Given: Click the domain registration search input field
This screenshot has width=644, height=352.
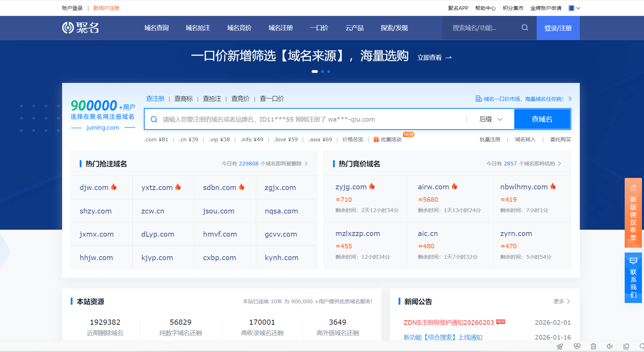Looking at the screenshot, I should click(311, 119).
